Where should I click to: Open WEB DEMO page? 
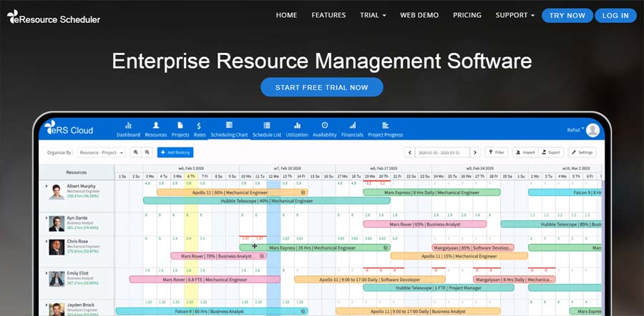(x=419, y=15)
